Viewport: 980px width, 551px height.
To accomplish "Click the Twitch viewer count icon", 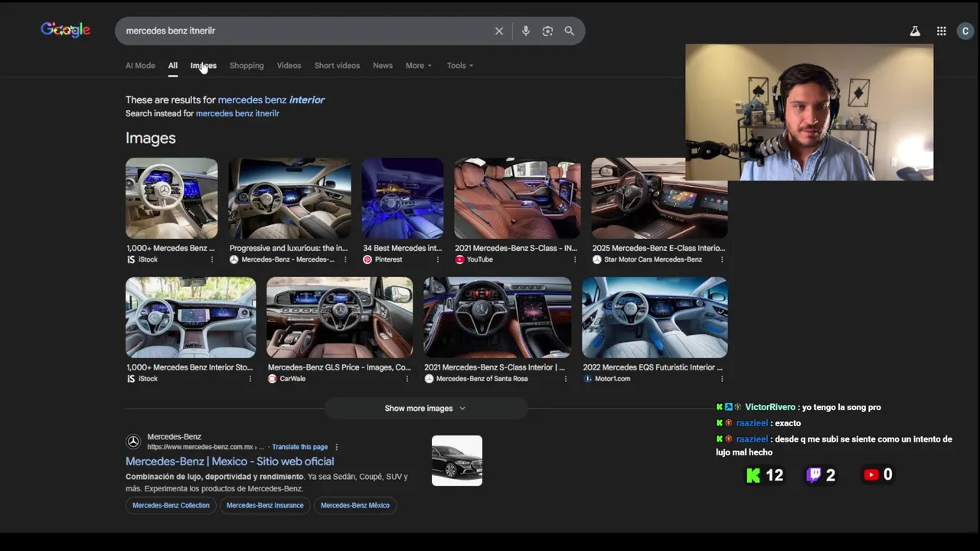I will pos(814,475).
